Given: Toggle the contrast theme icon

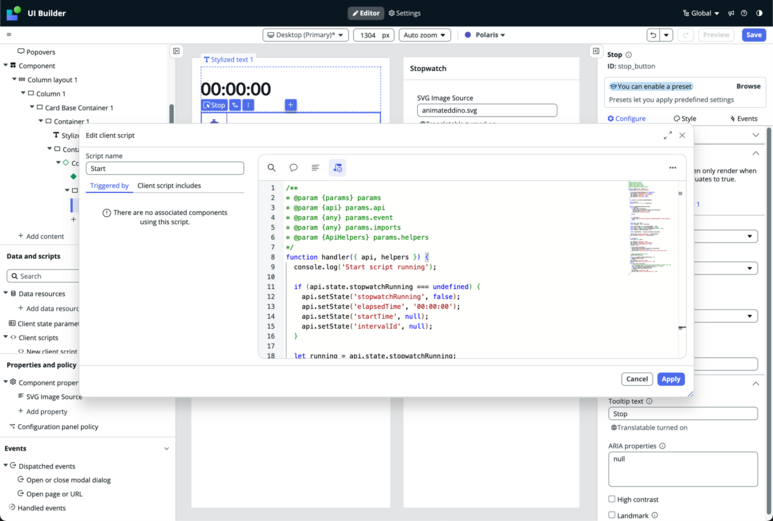Looking at the screenshot, I should (759, 13).
